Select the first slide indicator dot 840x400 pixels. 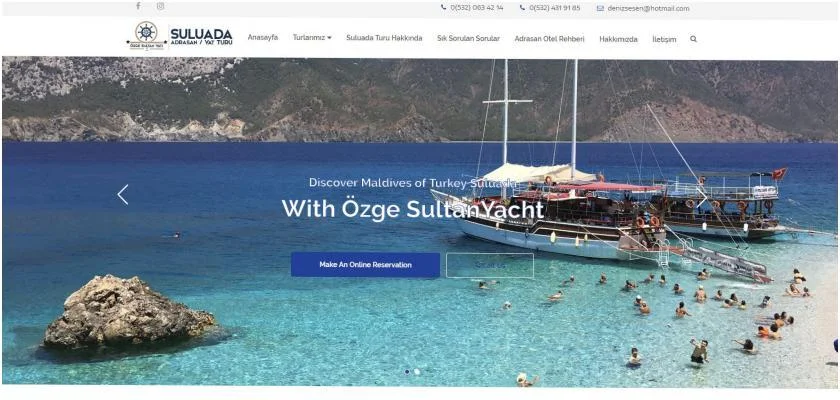(407, 372)
